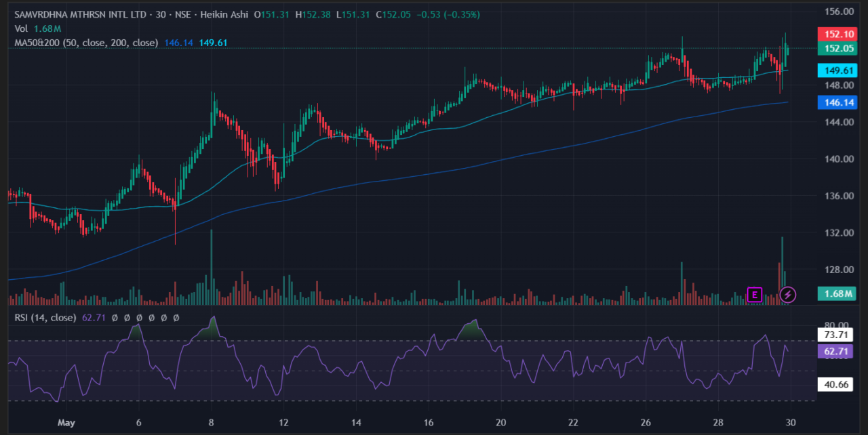Screen dimensions: 868x435
Task: Click the '30' date on time axis
Action: 789,423
